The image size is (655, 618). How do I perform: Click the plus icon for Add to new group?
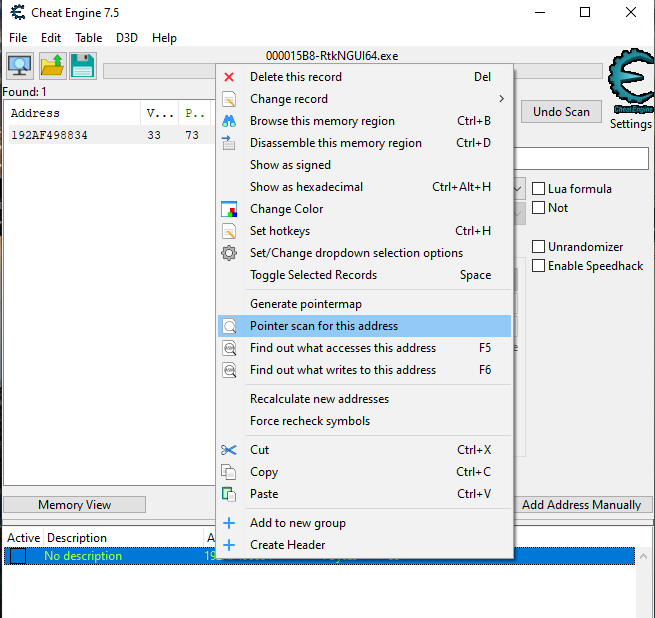(229, 523)
